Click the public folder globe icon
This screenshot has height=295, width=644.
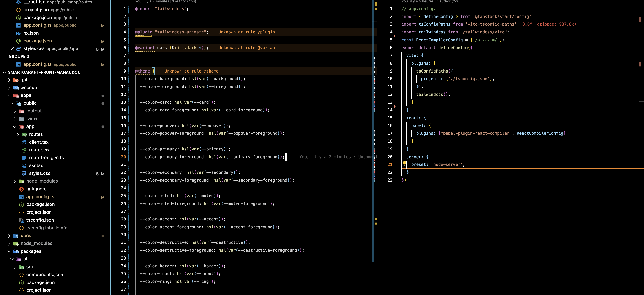point(19,103)
